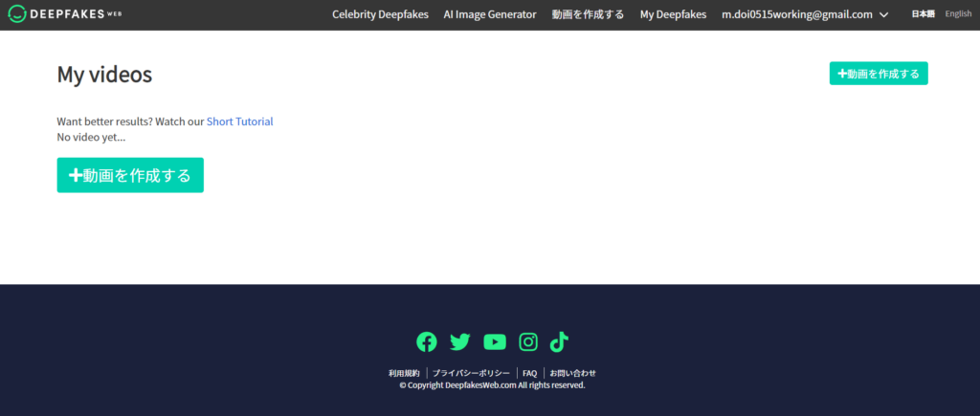Click the Deepfakes Web logo
This screenshot has width=980, height=416.
[65, 13]
